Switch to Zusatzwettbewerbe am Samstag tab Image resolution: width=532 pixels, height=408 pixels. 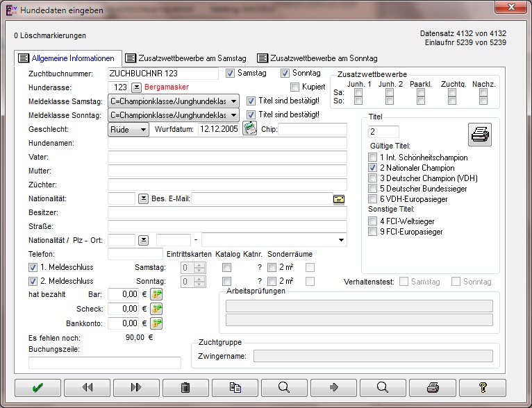click(x=185, y=58)
